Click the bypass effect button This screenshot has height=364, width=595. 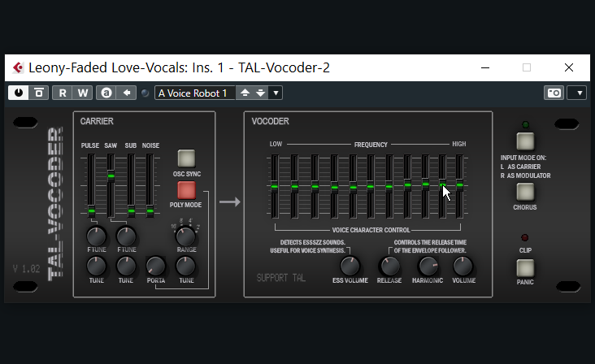pos(39,93)
